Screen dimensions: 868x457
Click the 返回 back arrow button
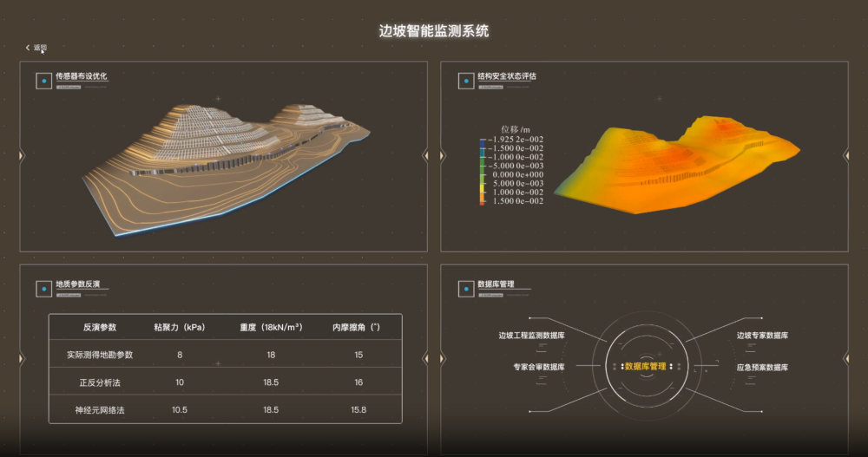(36, 48)
